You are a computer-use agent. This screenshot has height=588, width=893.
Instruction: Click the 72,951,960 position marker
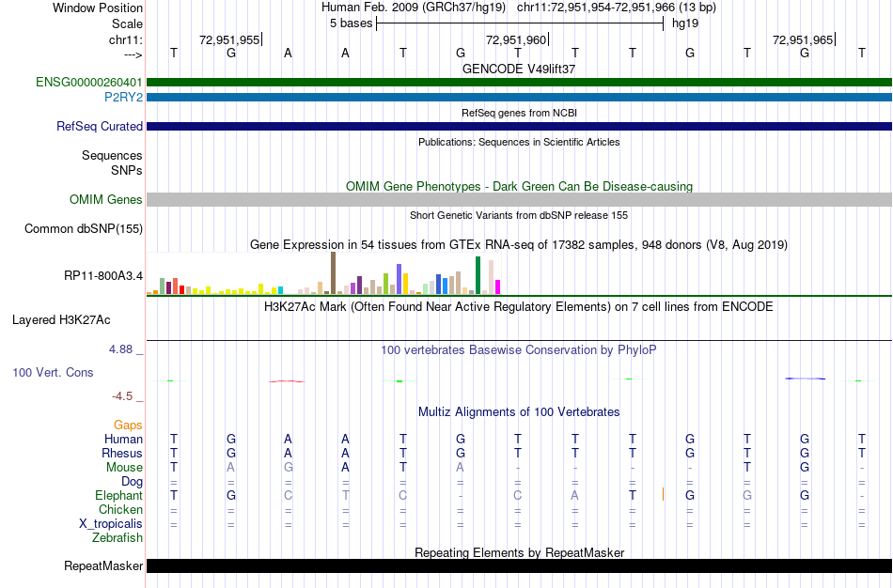(x=516, y=39)
